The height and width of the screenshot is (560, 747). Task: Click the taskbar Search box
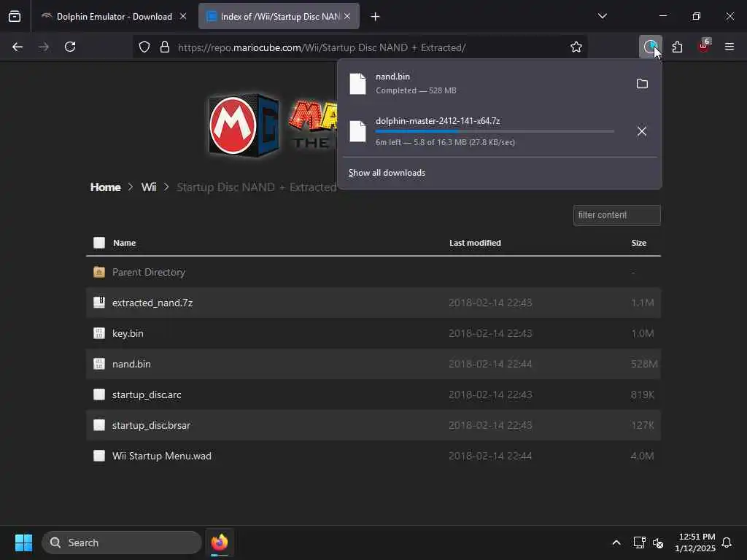pyautogui.click(x=122, y=542)
